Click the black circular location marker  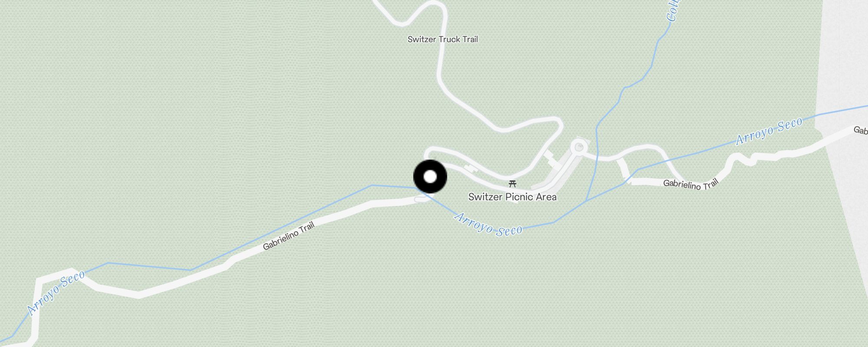[x=430, y=177]
